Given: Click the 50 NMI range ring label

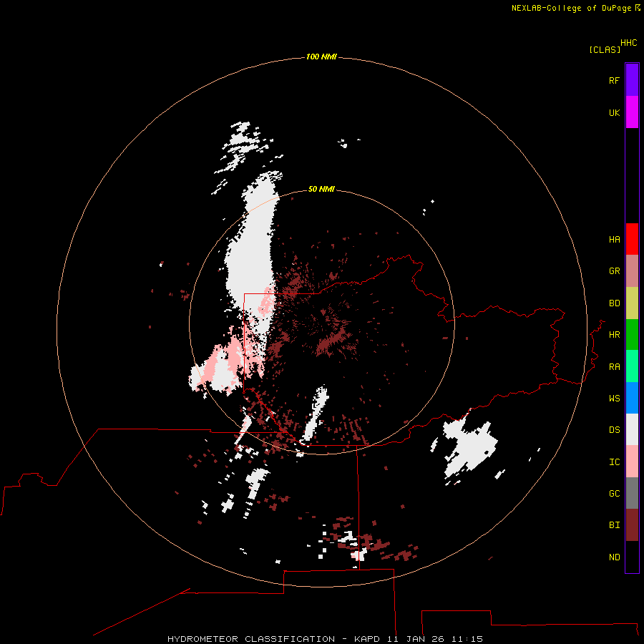Looking at the screenshot, I should [x=321, y=189].
